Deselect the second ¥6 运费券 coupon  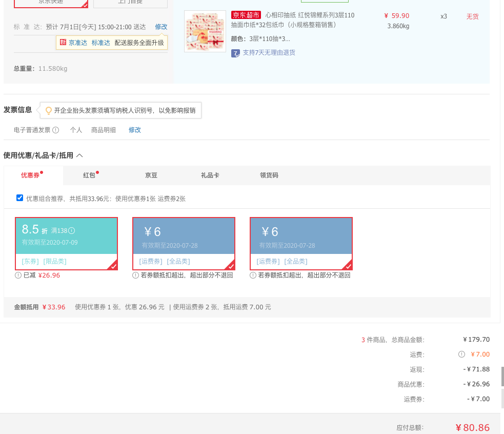coord(301,244)
